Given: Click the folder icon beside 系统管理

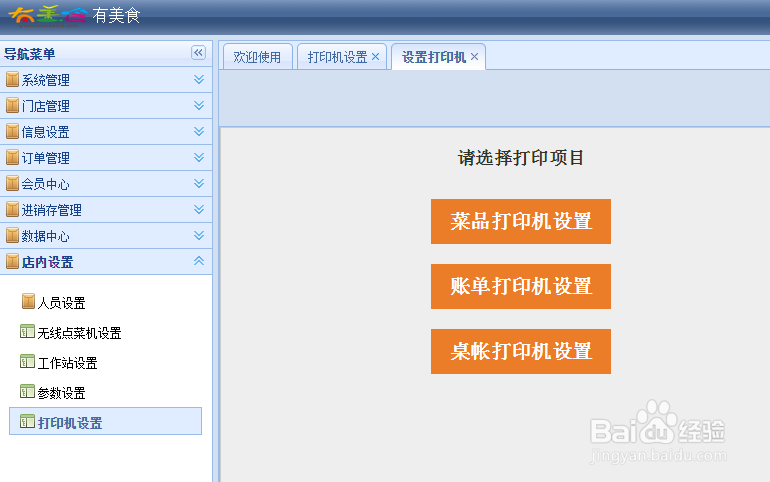Looking at the screenshot, I should pos(12,79).
